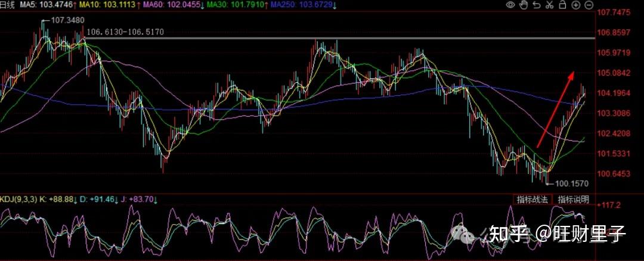This screenshot has width=644, height=261.
Task: Zoom out with the minus icon
Action: click(589, 5)
